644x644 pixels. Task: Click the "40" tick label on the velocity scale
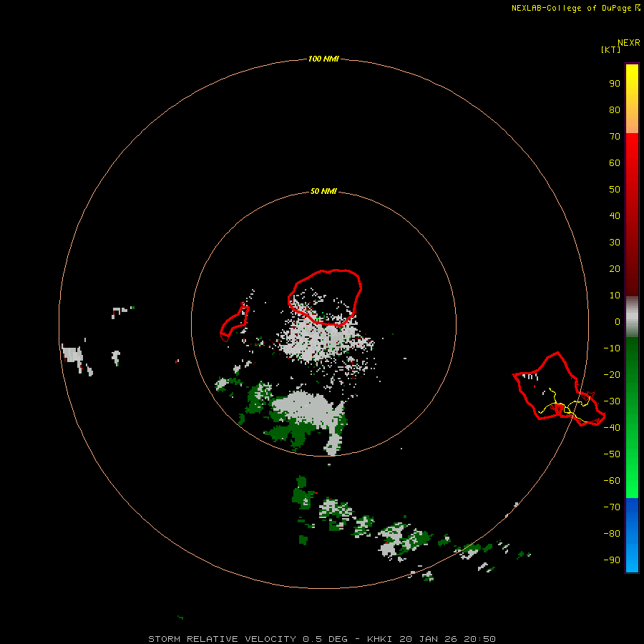point(615,215)
